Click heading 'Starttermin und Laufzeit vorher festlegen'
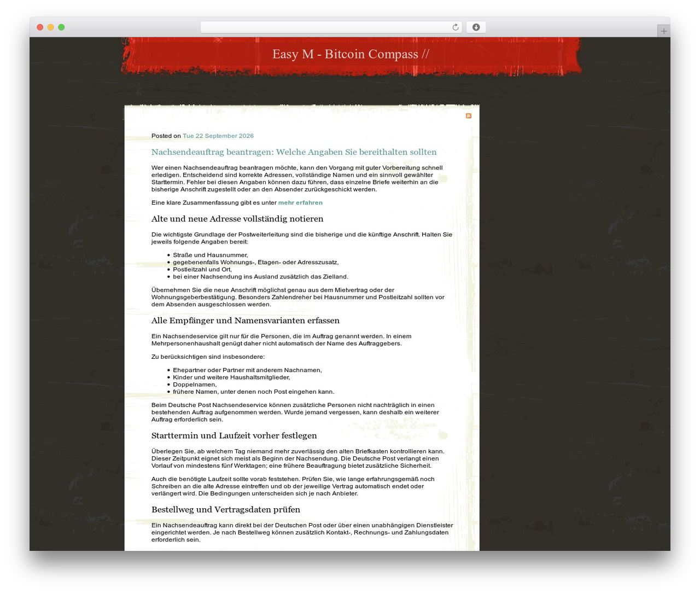 (x=234, y=435)
